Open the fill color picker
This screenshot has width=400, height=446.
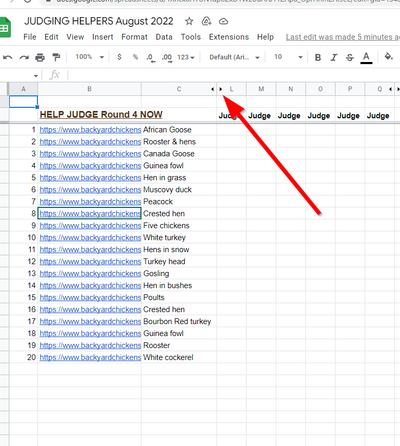388,56
